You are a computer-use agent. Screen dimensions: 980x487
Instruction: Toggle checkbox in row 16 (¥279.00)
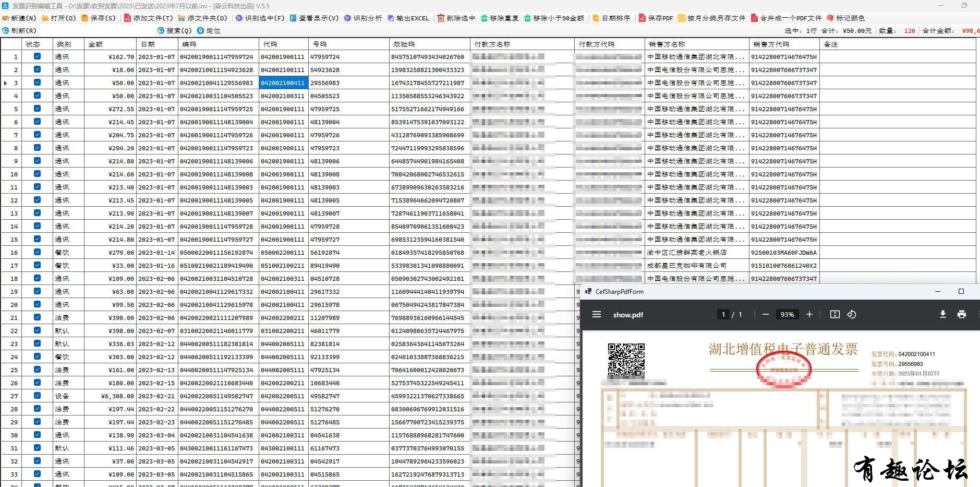(x=37, y=252)
